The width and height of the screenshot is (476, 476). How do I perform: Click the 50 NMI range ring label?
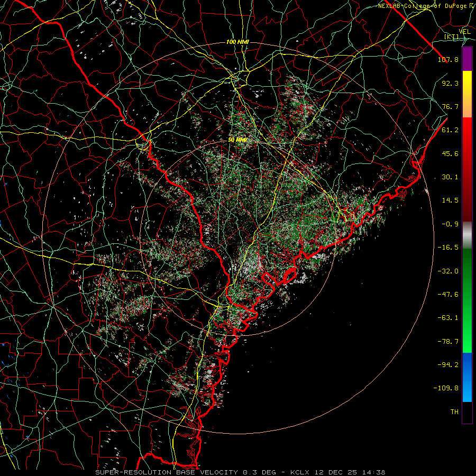pos(237,140)
